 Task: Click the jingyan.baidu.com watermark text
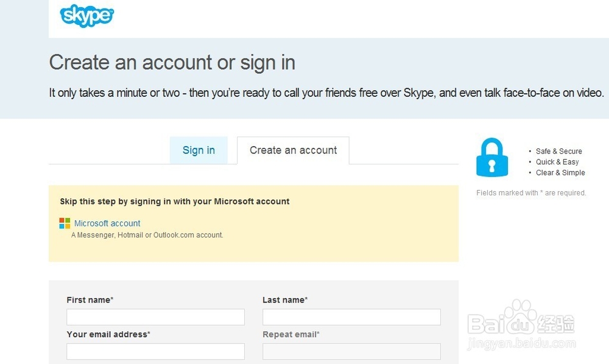pyautogui.click(x=521, y=345)
